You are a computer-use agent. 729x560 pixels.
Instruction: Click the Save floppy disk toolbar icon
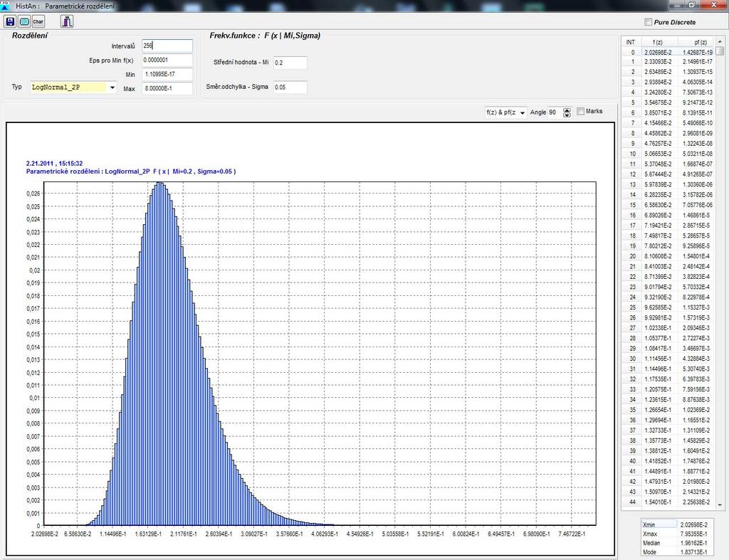click(10, 21)
